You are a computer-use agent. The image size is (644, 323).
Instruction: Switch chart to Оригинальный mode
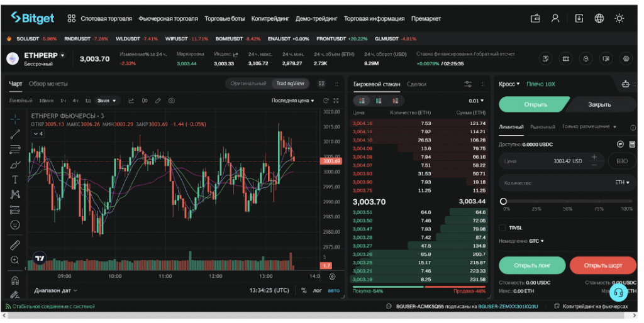248,84
